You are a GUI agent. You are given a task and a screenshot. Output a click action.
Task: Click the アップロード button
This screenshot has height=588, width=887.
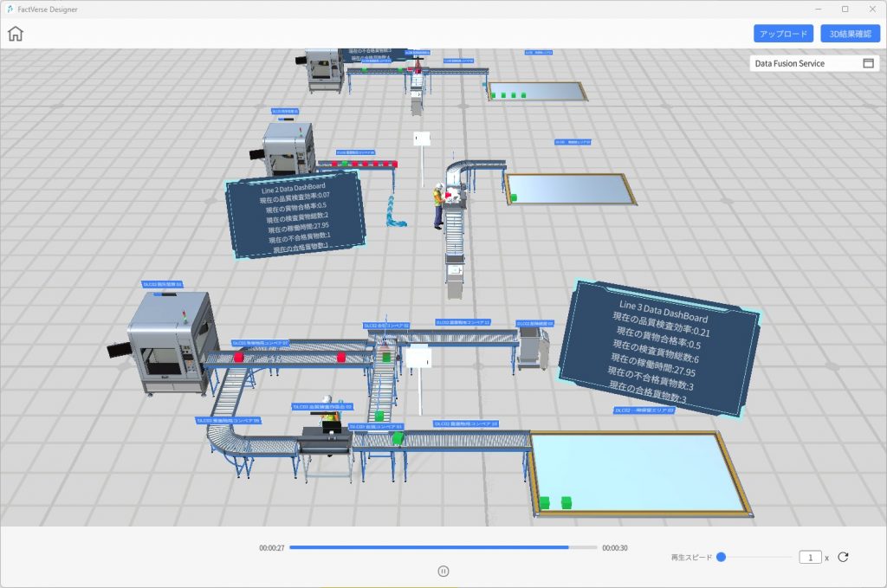click(x=783, y=34)
